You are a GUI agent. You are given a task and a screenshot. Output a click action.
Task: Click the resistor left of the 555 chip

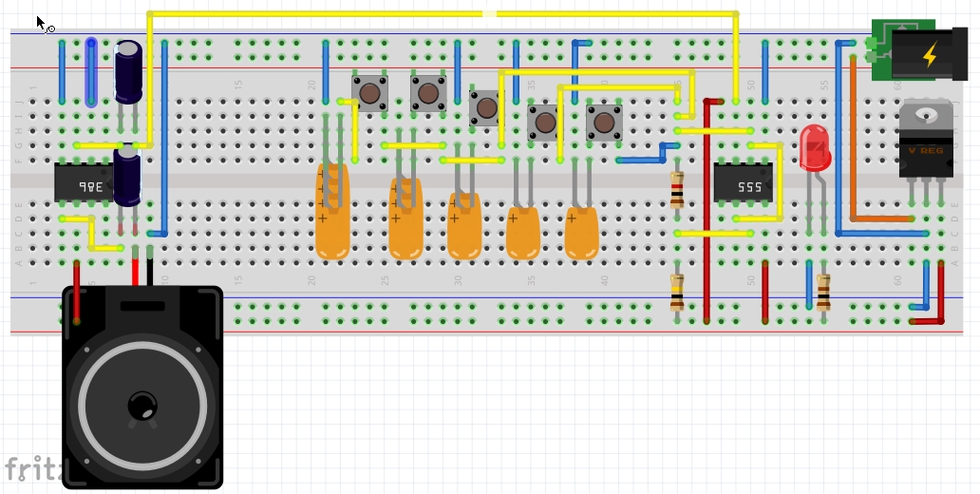pos(676,190)
